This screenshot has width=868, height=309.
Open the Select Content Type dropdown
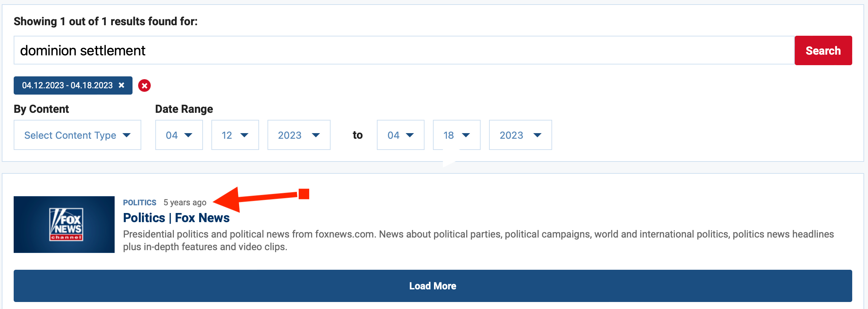click(x=77, y=135)
